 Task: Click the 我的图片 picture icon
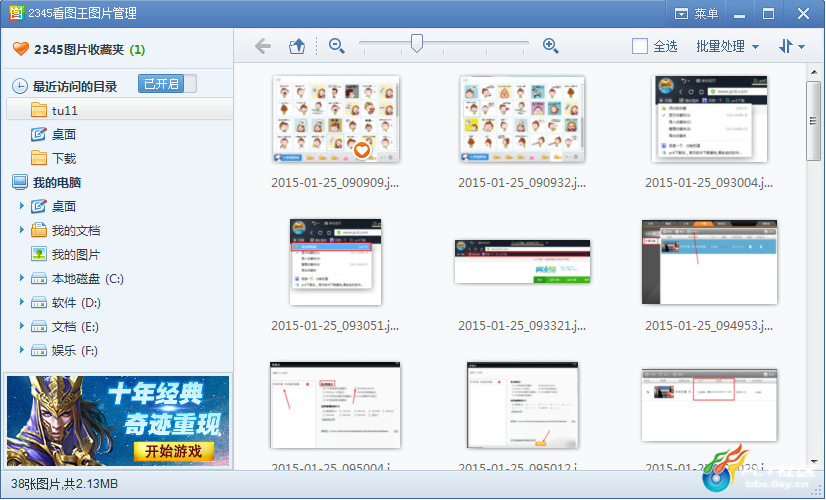tap(38, 254)
